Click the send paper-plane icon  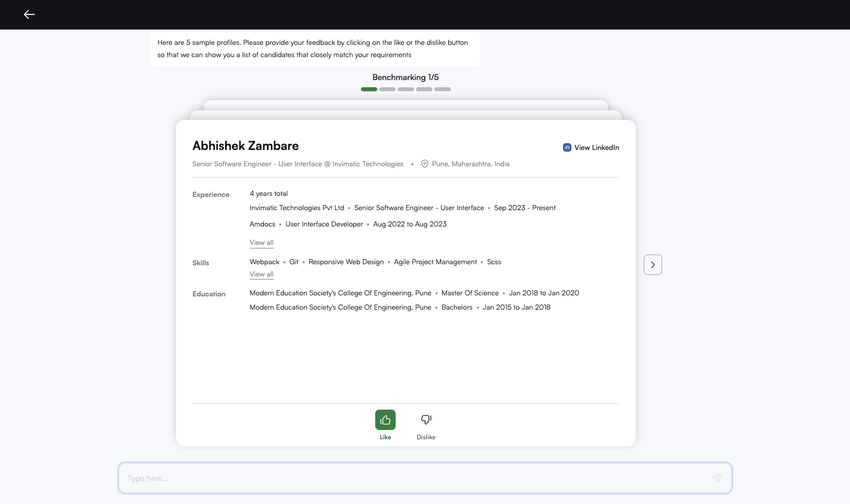click(x=717, y=478)
